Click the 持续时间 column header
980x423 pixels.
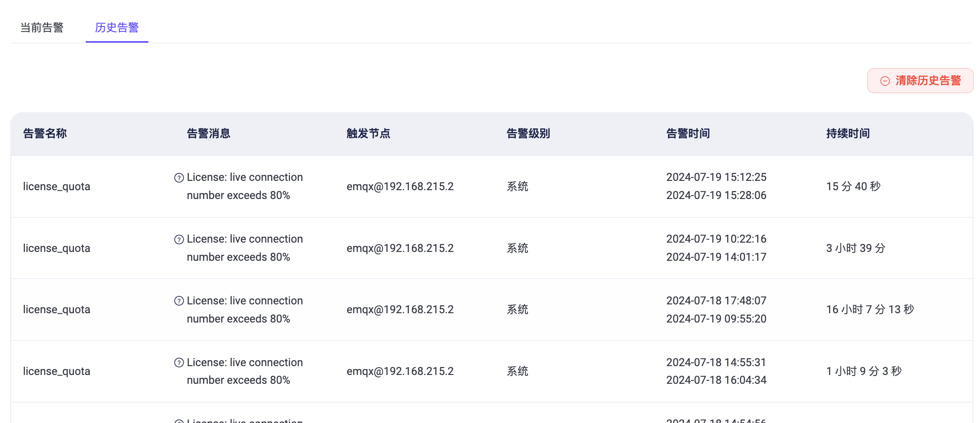(848, 133)
